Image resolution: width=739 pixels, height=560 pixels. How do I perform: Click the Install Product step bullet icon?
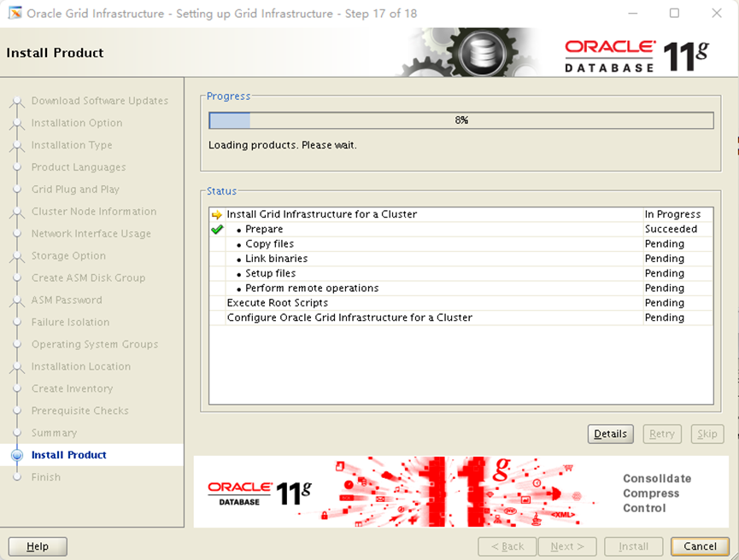click(17, 455)
